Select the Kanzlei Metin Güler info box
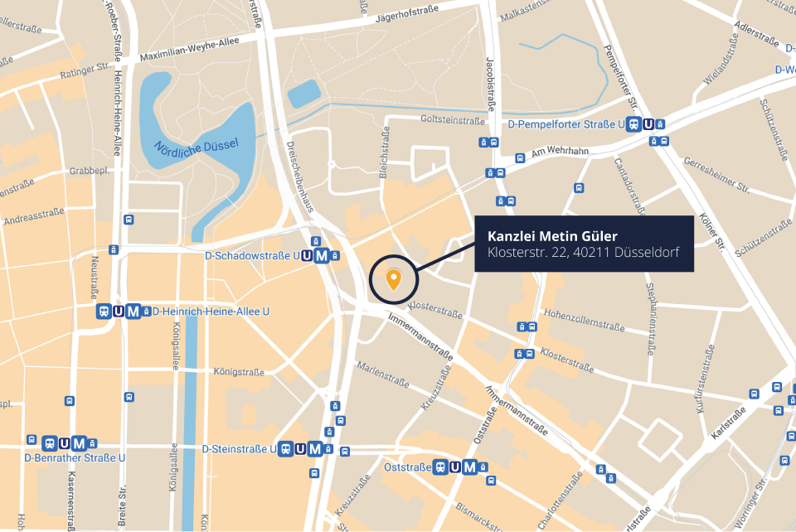Screen dimensions: 796x532 (584, 244)
